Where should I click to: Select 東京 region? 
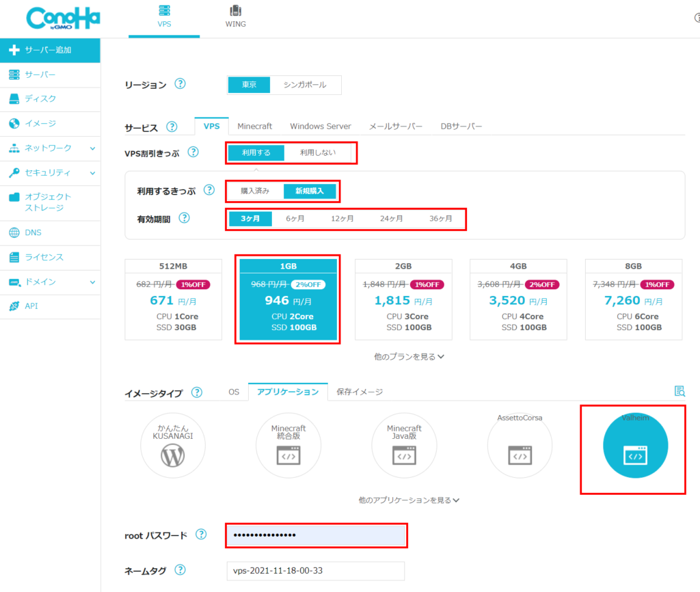(x=249, y=85)
